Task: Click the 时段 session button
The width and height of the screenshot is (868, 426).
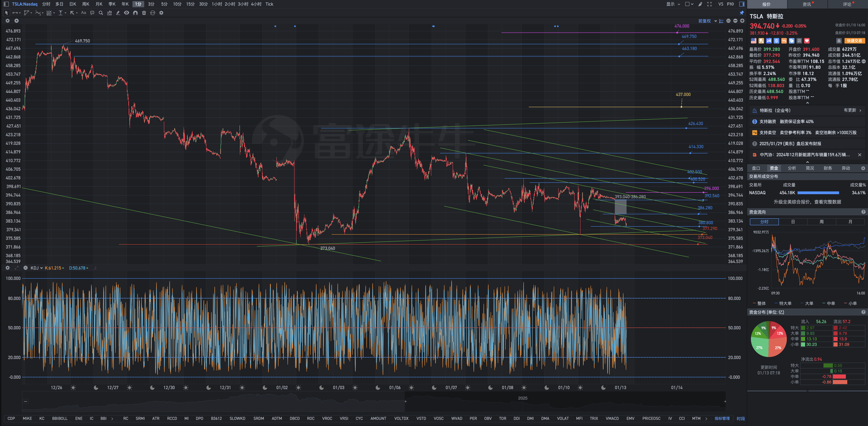Action: (x=741, y=418)
